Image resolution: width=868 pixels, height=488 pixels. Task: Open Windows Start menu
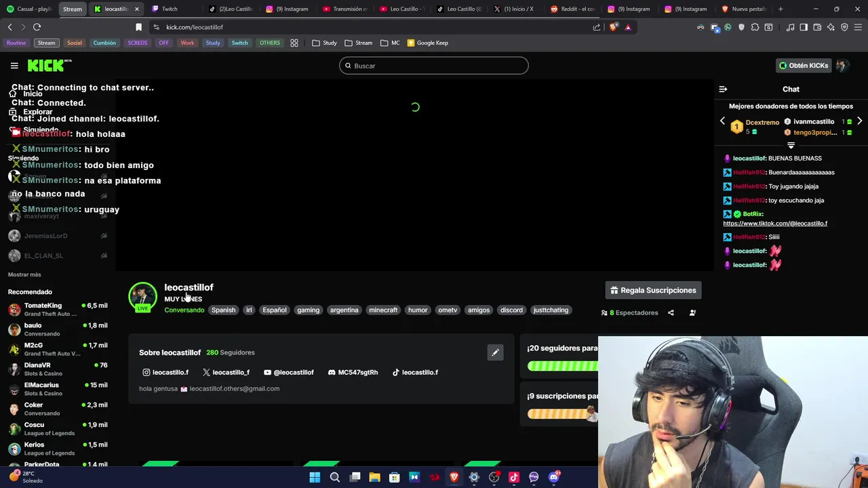click(x=315, y=477)
